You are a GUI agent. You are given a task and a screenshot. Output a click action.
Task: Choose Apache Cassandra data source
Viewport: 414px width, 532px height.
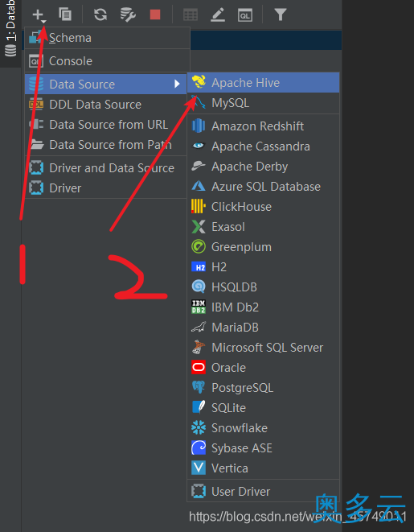pyautogui.click(x=263, y=146)
